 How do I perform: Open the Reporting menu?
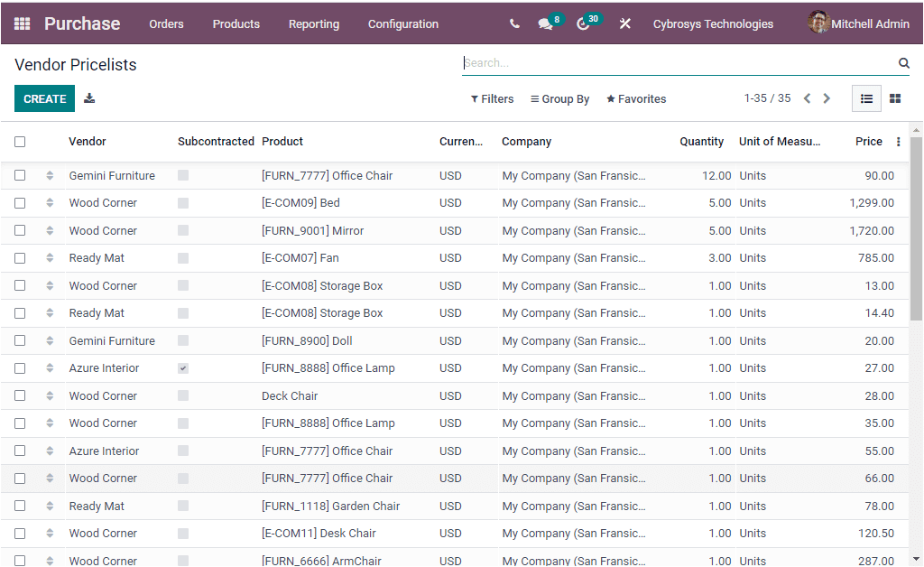click(313, 24)
